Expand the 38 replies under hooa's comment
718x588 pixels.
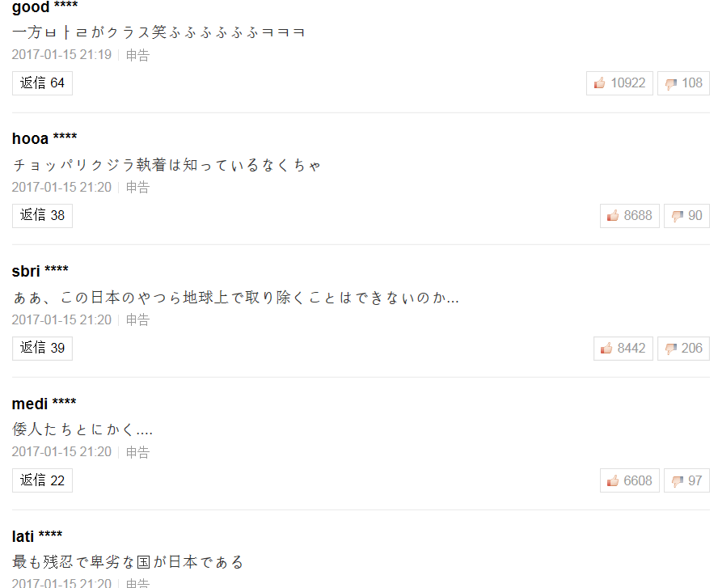pos(42,216)
